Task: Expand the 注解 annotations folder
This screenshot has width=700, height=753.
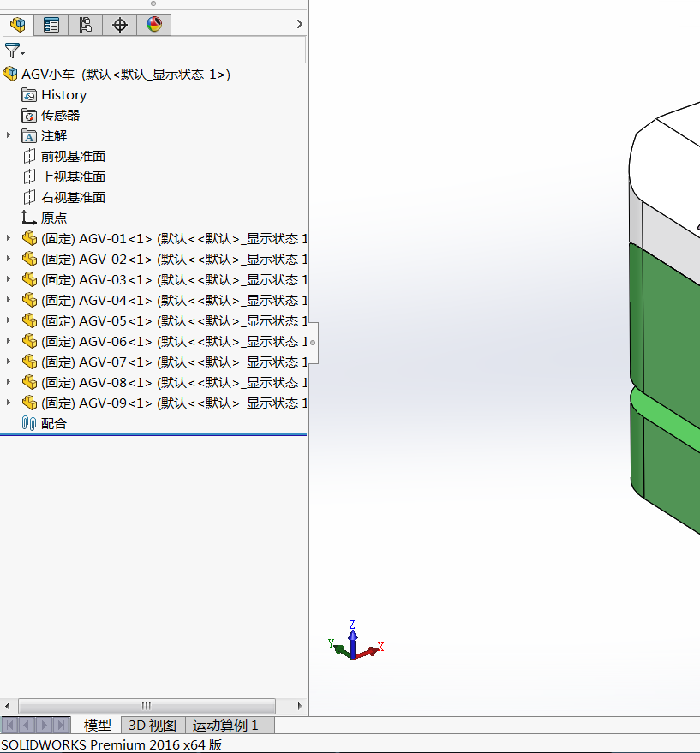Action: pyautogui.click(x=9, y=135)
